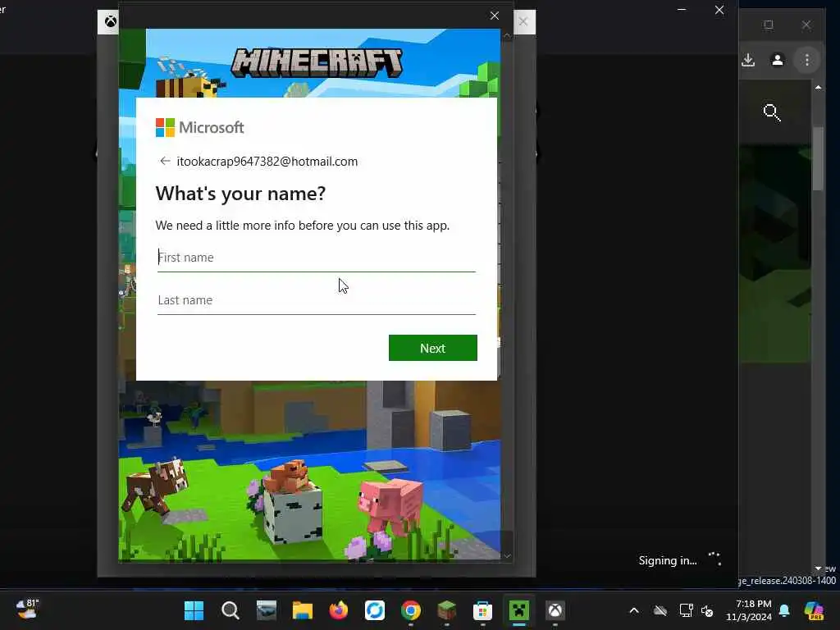Open the weather widget showing 81°
Screen dimensions: 840x630
28,609
